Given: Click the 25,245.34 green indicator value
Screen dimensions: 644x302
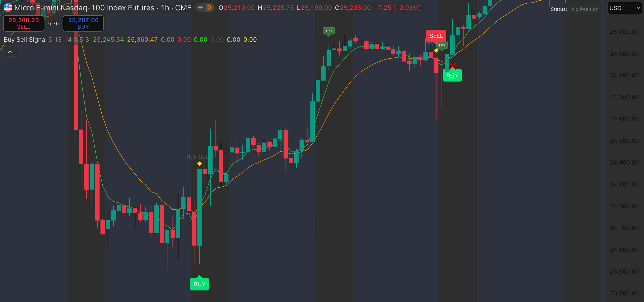Looking at the screenshot, I should coord(108,40).
